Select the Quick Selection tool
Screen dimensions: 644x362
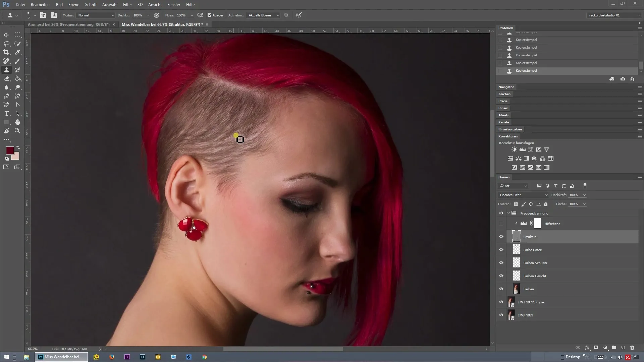pyautogui.click(x=17, y=44)
